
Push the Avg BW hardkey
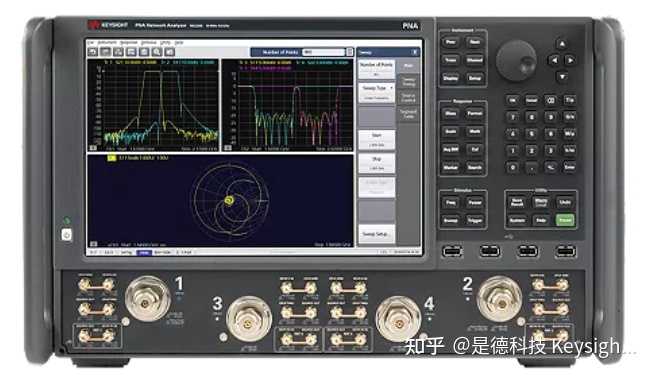pyautogui.click(x=450, y=149)
